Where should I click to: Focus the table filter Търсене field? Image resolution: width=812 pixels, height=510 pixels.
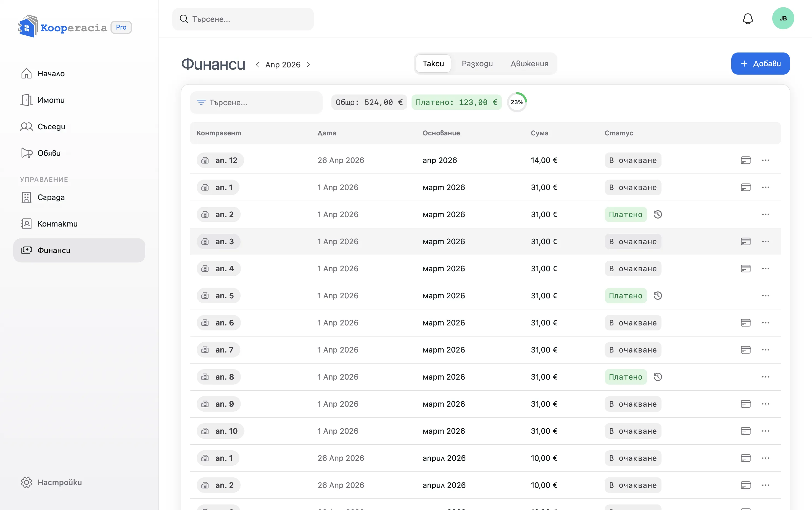click(x=256, y=102)
